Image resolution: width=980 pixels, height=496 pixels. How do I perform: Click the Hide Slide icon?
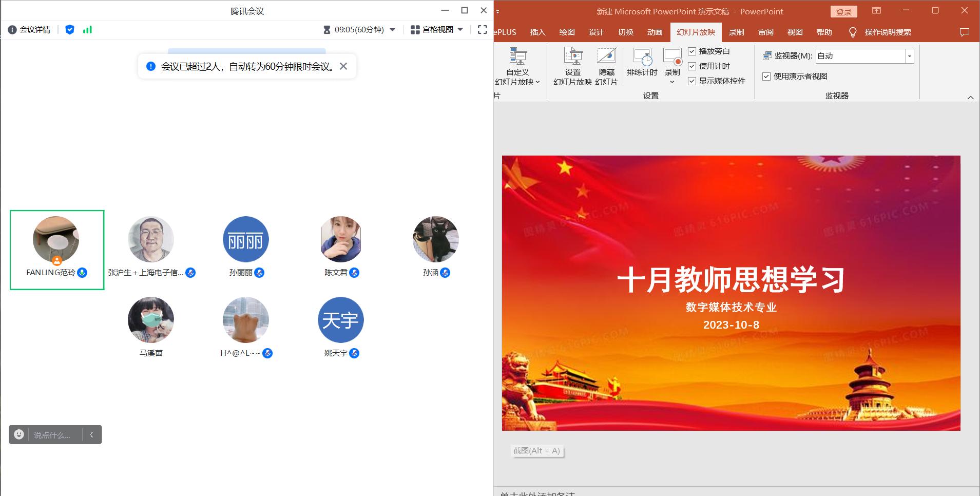pyautogui.click(x=606, y=56)
